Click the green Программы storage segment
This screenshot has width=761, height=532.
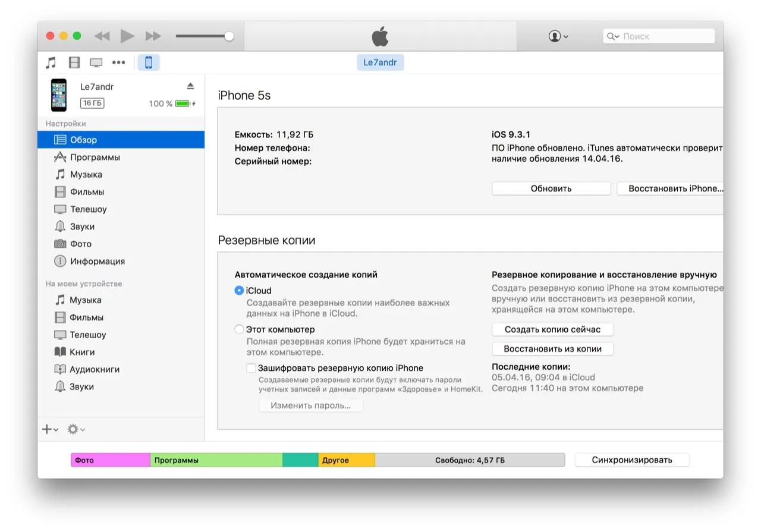216,460
